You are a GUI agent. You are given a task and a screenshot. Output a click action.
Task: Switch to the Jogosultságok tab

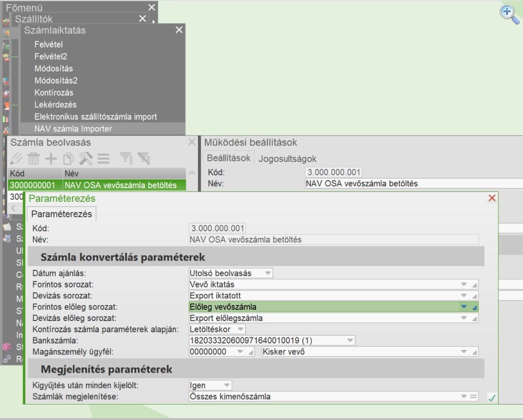288,159
